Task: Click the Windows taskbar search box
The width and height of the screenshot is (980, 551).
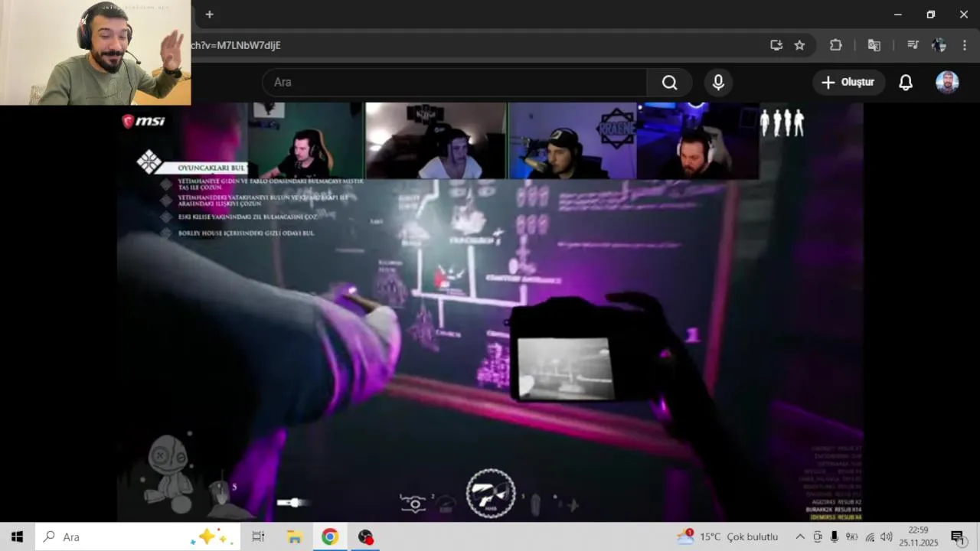Action: click(137, 537)
